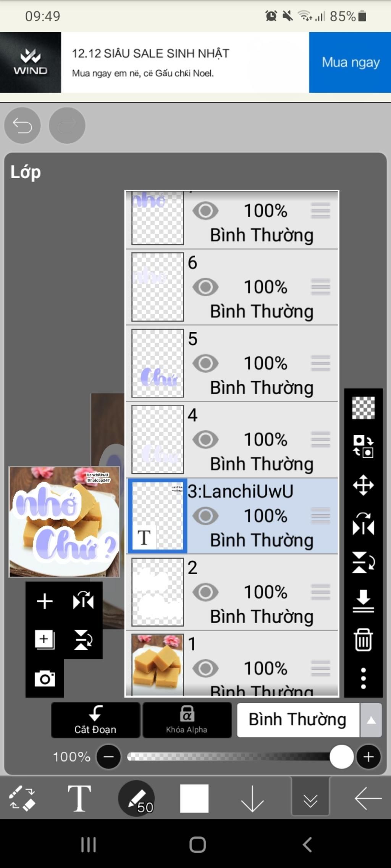391x868 pixels.
Task: Select layer 5 in the layer list
Action: (x=232, y=363)
